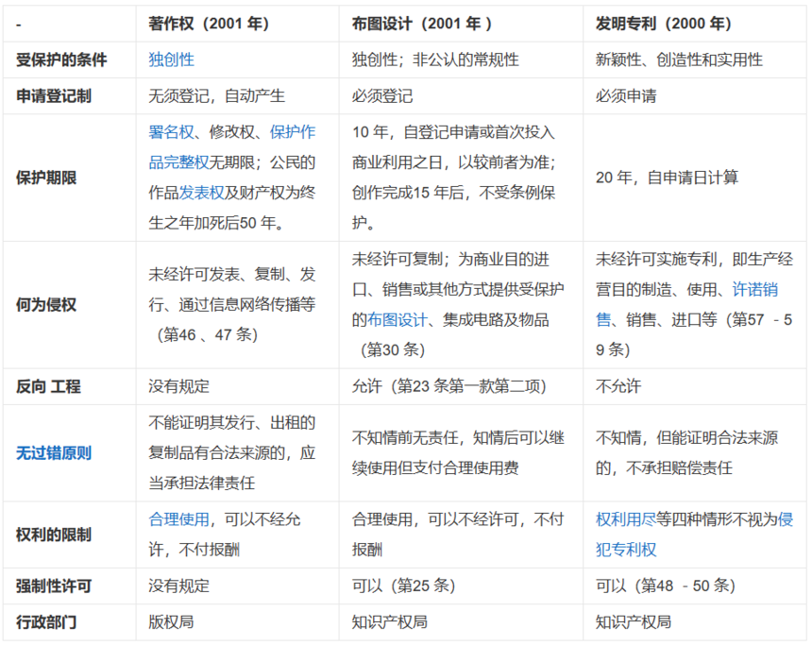Viewport: 812px width, 645px height.
Task: Open the 权利用尽 link
Action: point(626,519)
